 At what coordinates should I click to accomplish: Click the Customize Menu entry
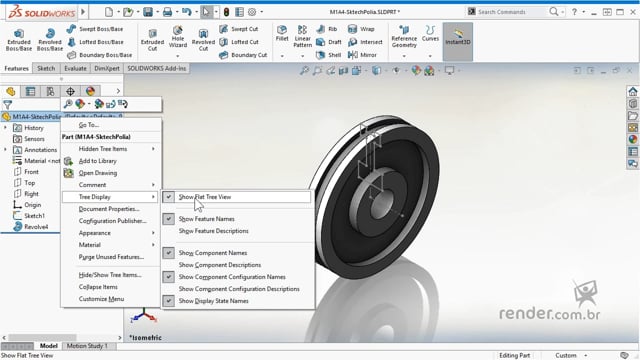tap(101, 299)
